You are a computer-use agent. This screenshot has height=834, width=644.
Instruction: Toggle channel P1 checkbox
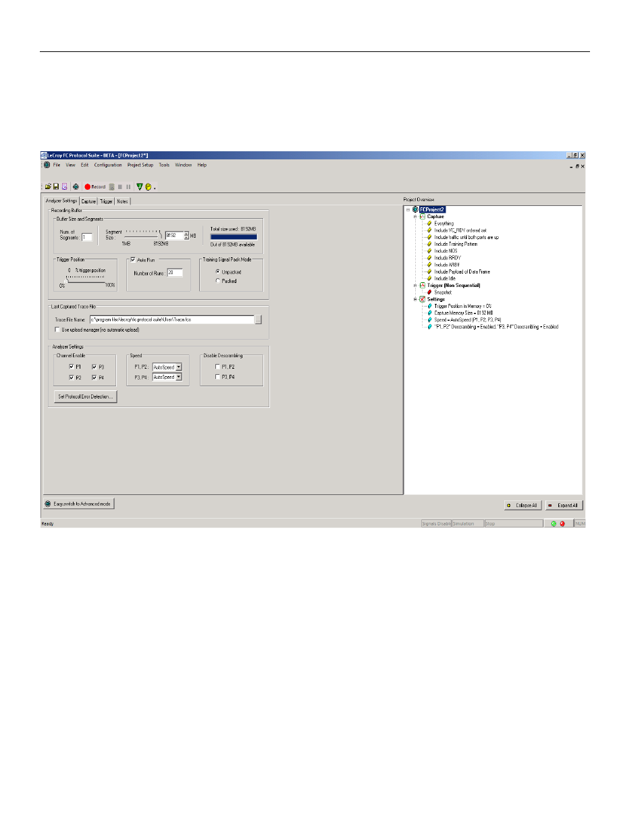(x=72, y=367)
